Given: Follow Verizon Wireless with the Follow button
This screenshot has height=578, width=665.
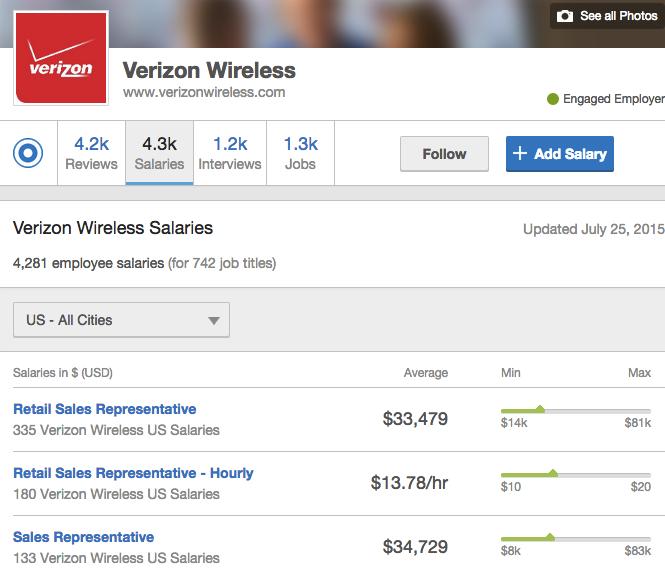Looking at the screenshot, I should [444, 154].
